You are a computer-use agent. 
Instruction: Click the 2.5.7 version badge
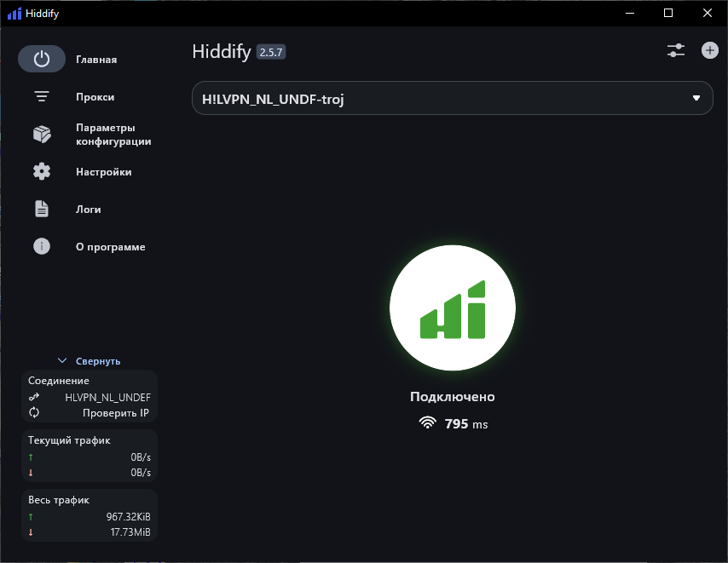(x=271, y=52)
